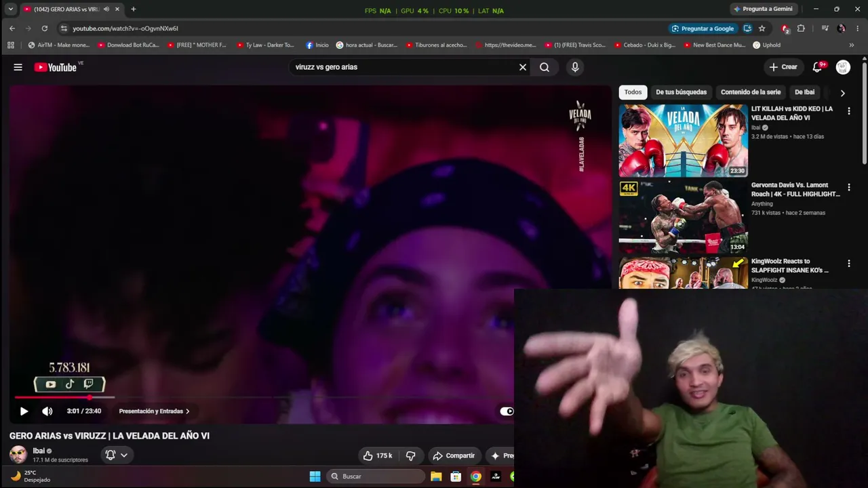Like the video with 175 k likes
Viewport: 868px width, 488px height.
(378, 455)
